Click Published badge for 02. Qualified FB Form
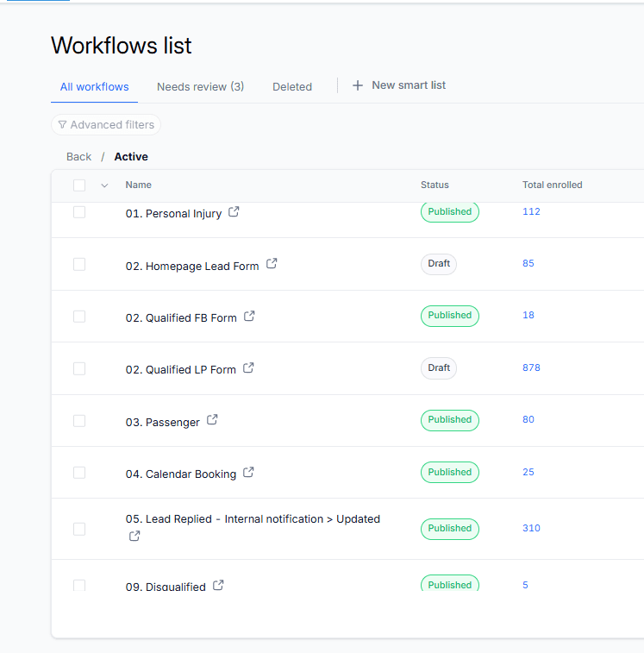Screen dimensions: 644x653 [450, 316]
